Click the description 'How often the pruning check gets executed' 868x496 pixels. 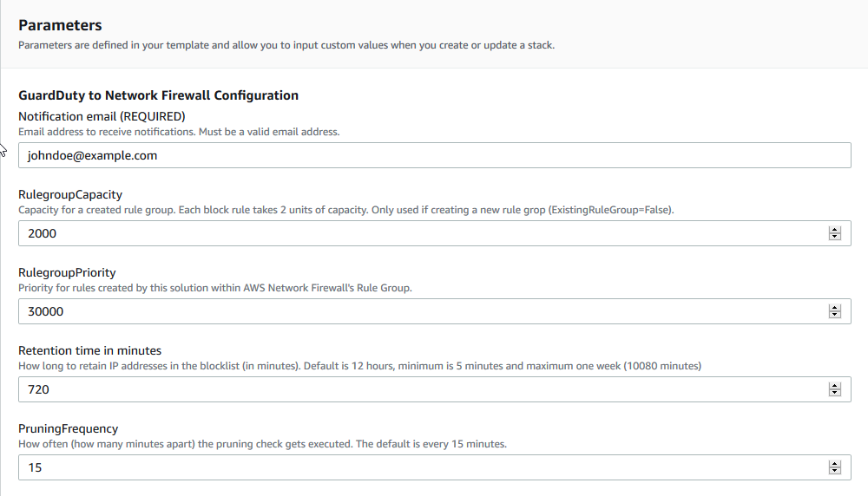click(x=262, y=444)
